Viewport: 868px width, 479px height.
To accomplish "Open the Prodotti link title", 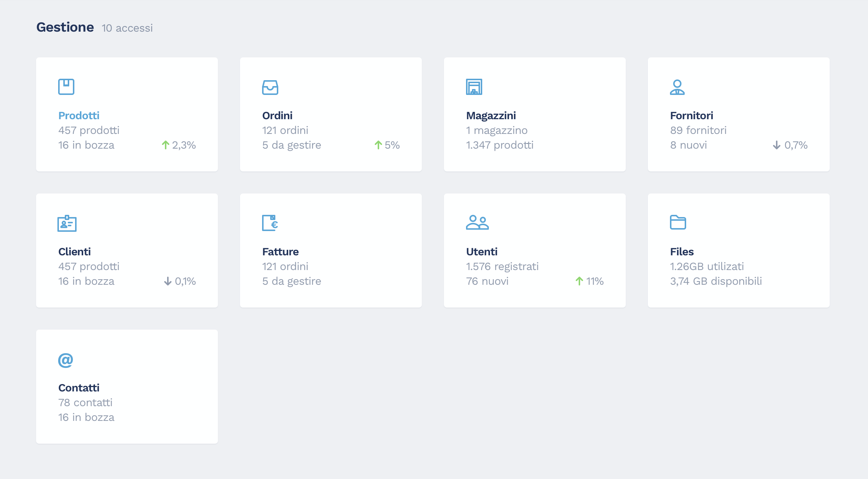I will [x=79, y=116].
